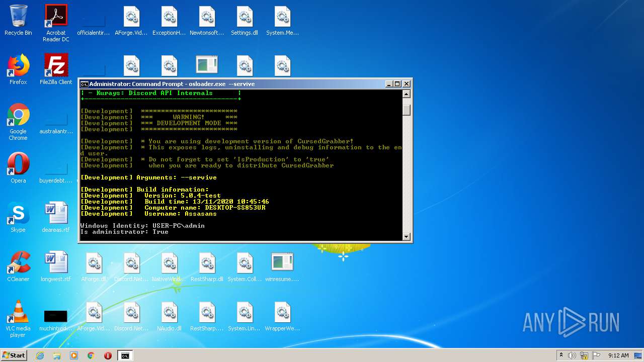This screenshot has height=362, width=644.
Task: Click the 'Is administrator: True' console line
Action: 124,232
